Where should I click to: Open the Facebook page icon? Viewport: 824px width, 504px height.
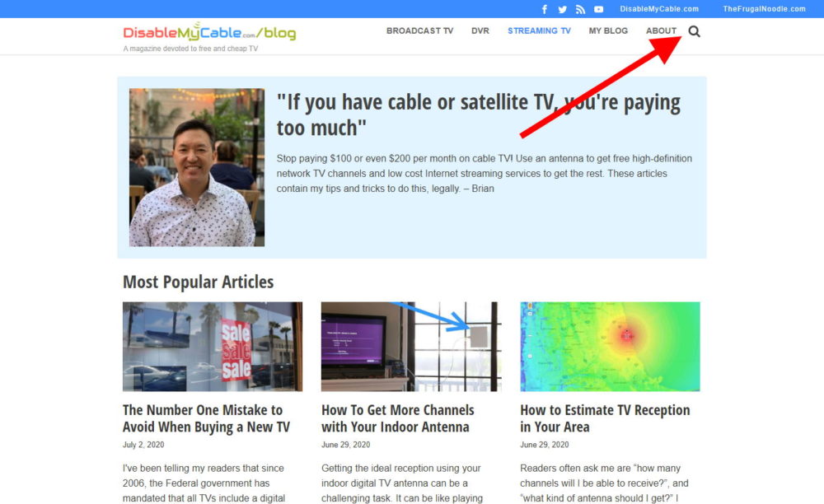click(545, 9)
